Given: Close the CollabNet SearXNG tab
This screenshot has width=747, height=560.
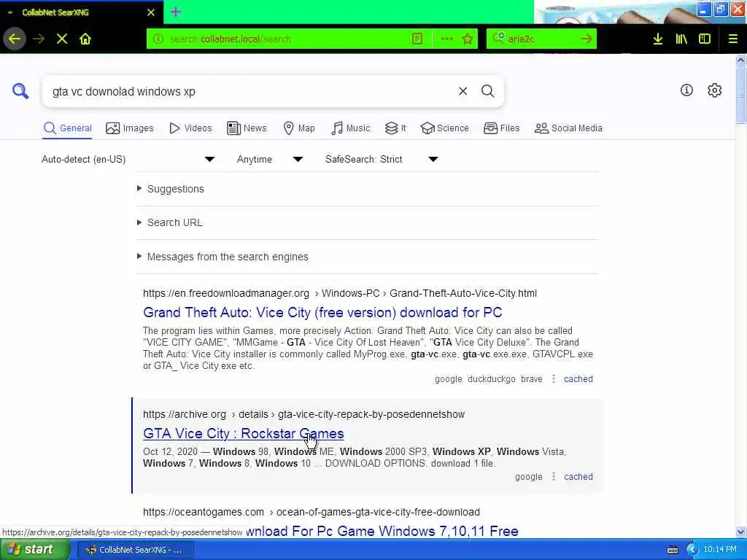Looking at the screenshot, I should pos(151,12).
